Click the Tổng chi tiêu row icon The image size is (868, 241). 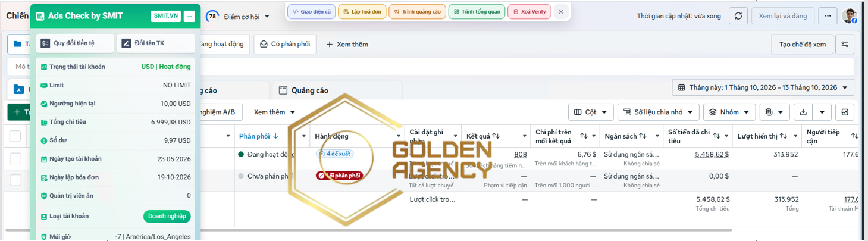click(x=44, y=122)
